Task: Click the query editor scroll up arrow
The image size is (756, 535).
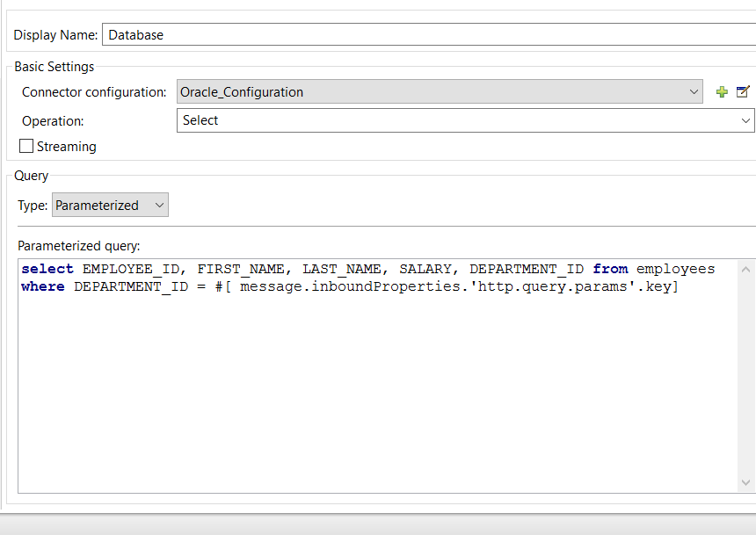Action: pyautogui.click(x=746, y=269)
